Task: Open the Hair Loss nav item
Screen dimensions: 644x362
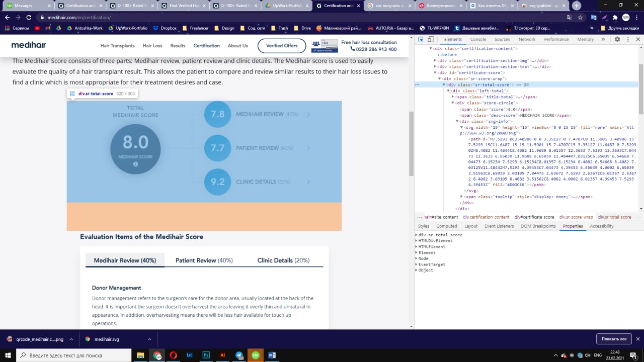Action: [x=152, y=46]
